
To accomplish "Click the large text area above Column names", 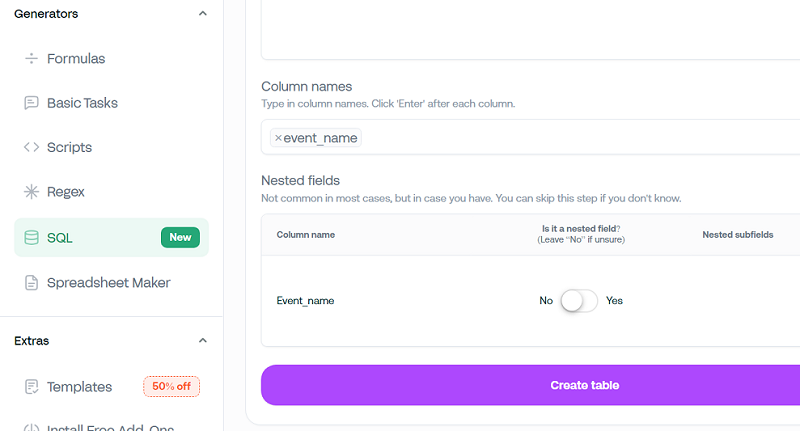I will [x=530, y=30].
